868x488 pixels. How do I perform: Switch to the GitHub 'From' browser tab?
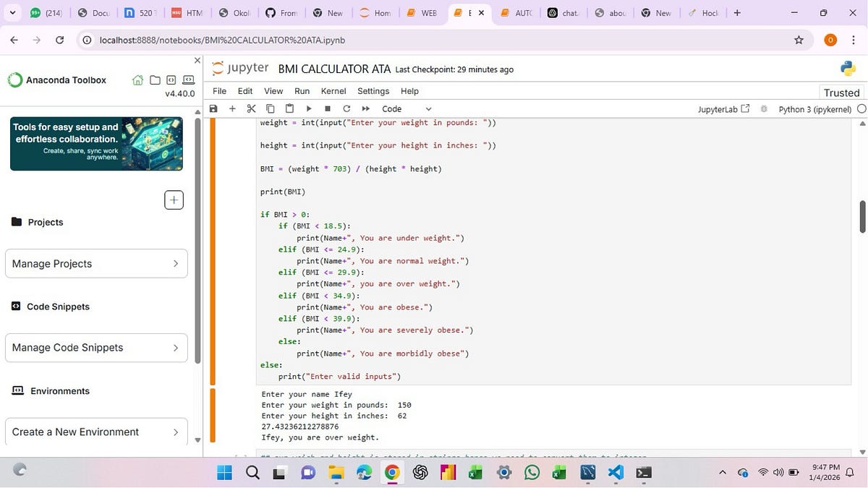point(281,13)
